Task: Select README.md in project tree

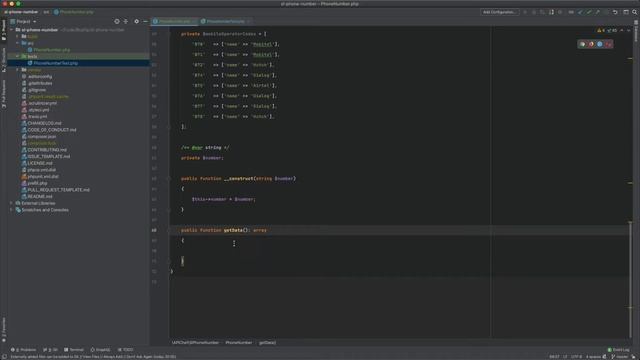Action: (40, 196)
